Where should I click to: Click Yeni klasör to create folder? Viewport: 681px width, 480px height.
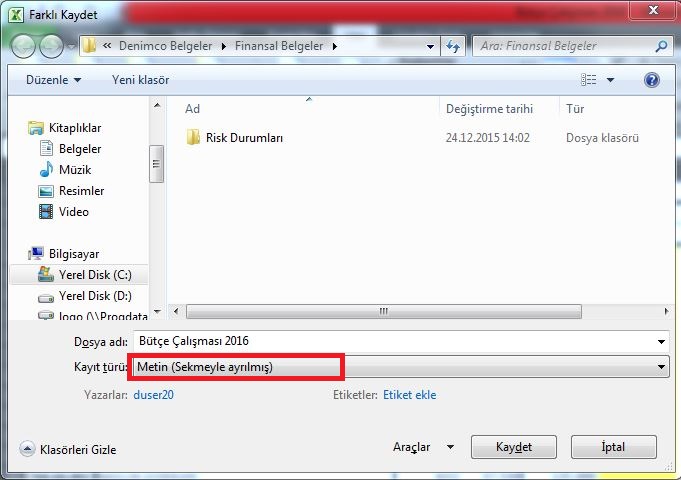140,80
